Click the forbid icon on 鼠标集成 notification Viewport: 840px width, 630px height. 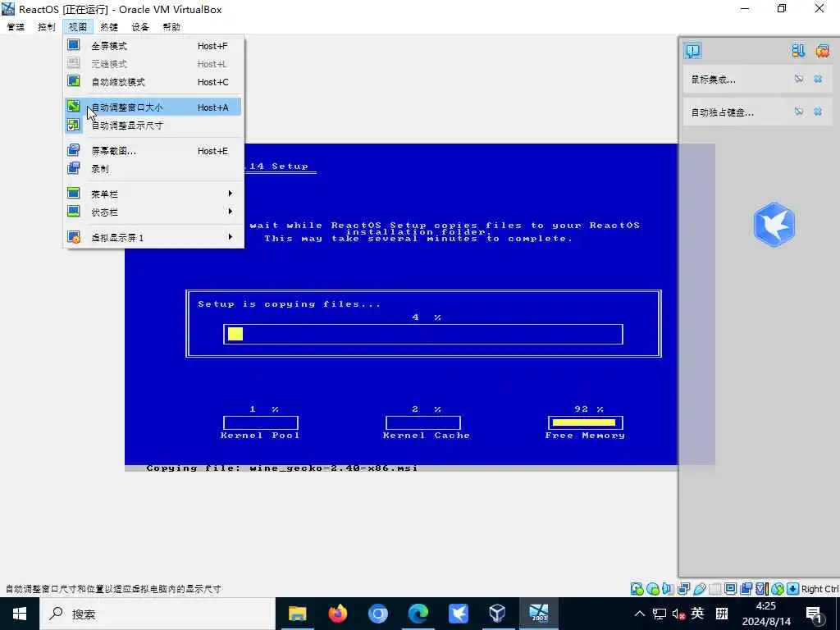pyautogui.click(x=799, y=80)
